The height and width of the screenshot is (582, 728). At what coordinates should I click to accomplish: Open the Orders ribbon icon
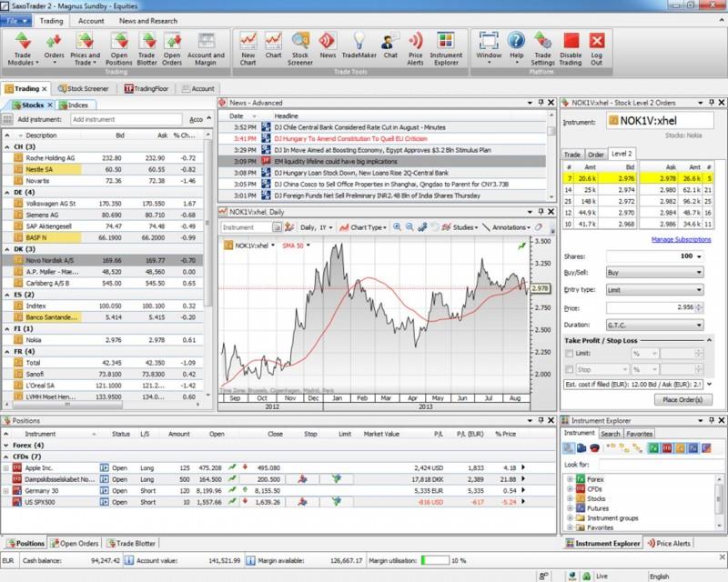[54, 49]
